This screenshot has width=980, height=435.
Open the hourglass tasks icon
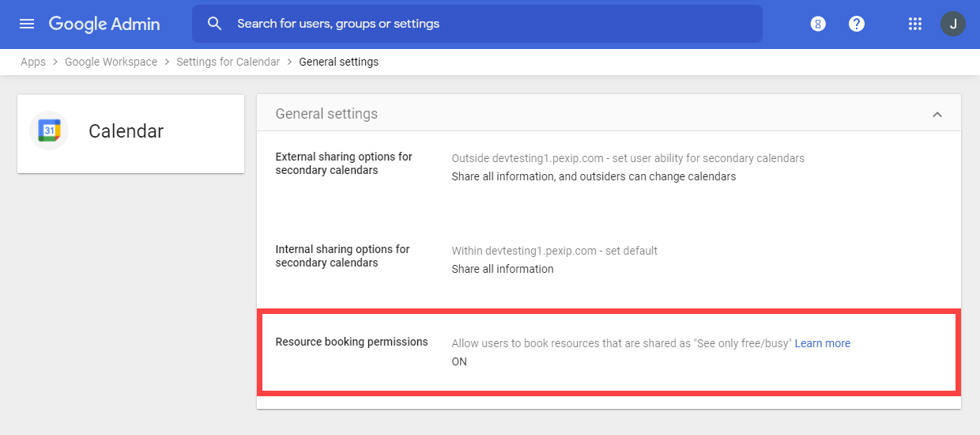coord(818,24)
